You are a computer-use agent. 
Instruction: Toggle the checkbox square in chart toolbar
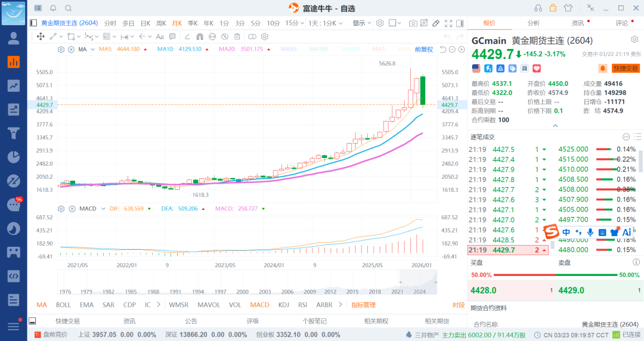[393, 23]
